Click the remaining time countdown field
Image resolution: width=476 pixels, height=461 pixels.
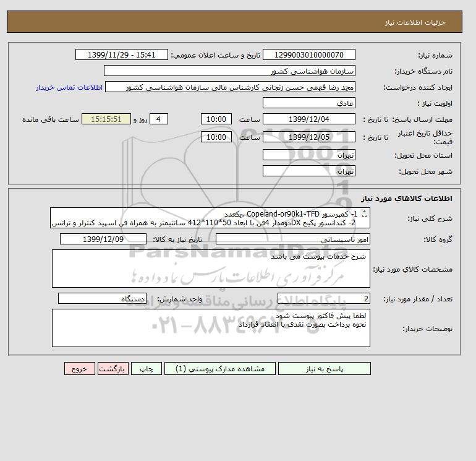pos(106,119)
